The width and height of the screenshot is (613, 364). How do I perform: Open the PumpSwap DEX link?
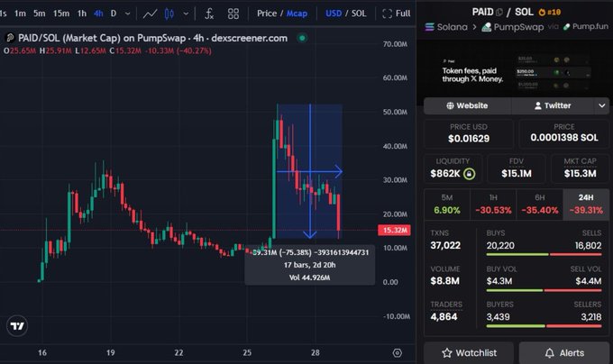pos(512,27)
